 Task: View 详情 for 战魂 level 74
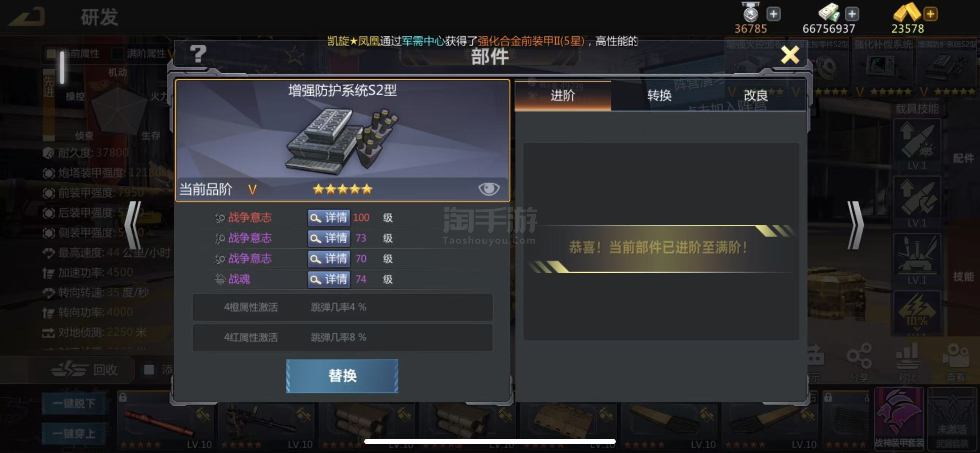coord(329,279)
